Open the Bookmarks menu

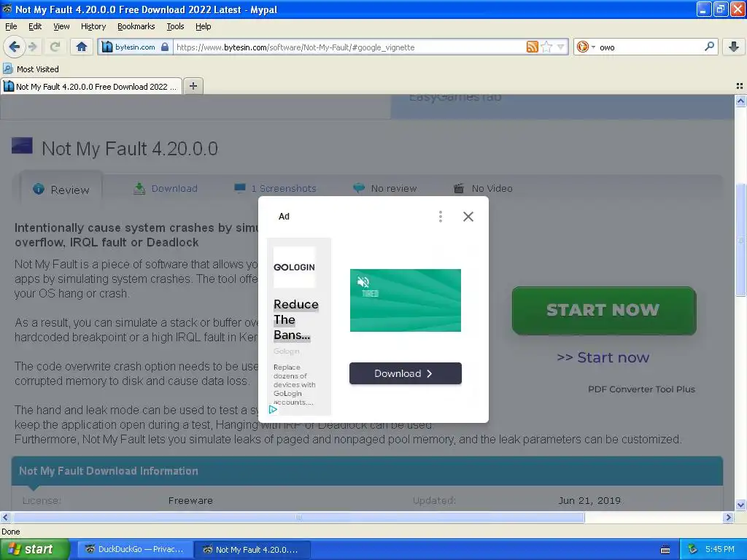(x=136, y=26)
